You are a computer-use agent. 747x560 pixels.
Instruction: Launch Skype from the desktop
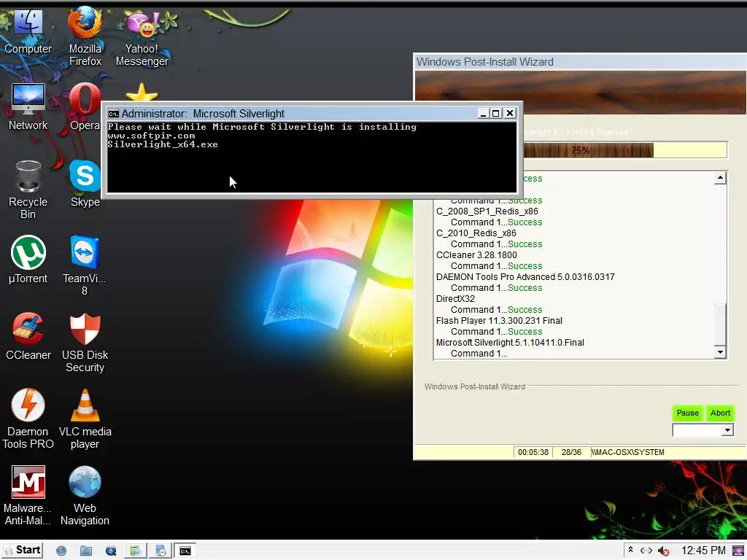(x=85, y=184)
